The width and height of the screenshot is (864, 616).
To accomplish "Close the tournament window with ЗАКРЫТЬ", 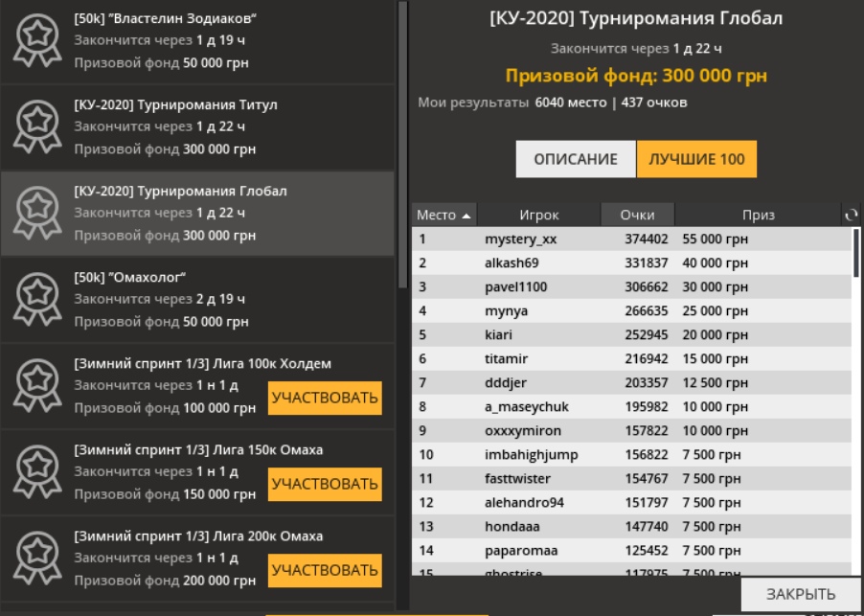I will [801, 594].
